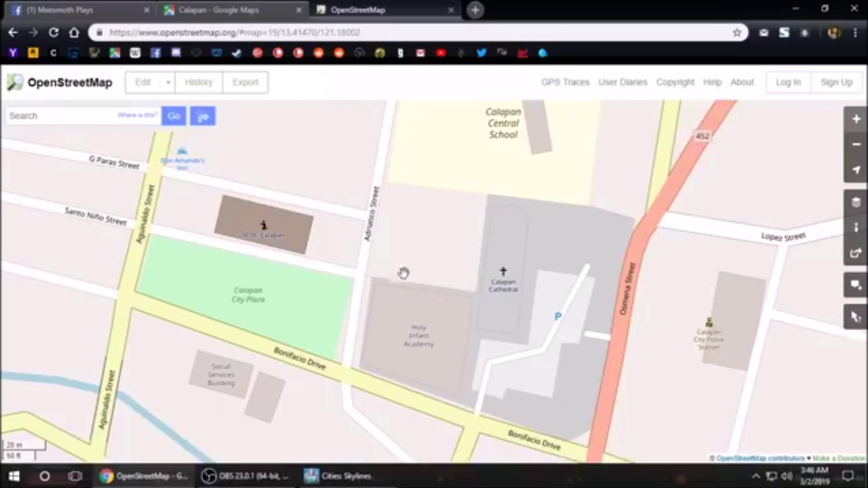This screenshot has height=488, width=868.
Task: Go back in browser history
Action: 13,33
